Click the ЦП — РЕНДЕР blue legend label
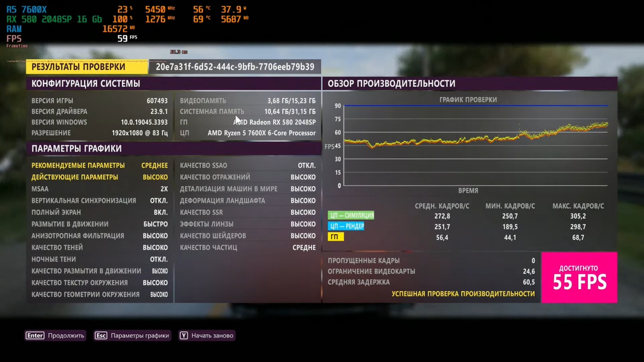Viewport: 644px width, 362px height. tap(346, 226)
